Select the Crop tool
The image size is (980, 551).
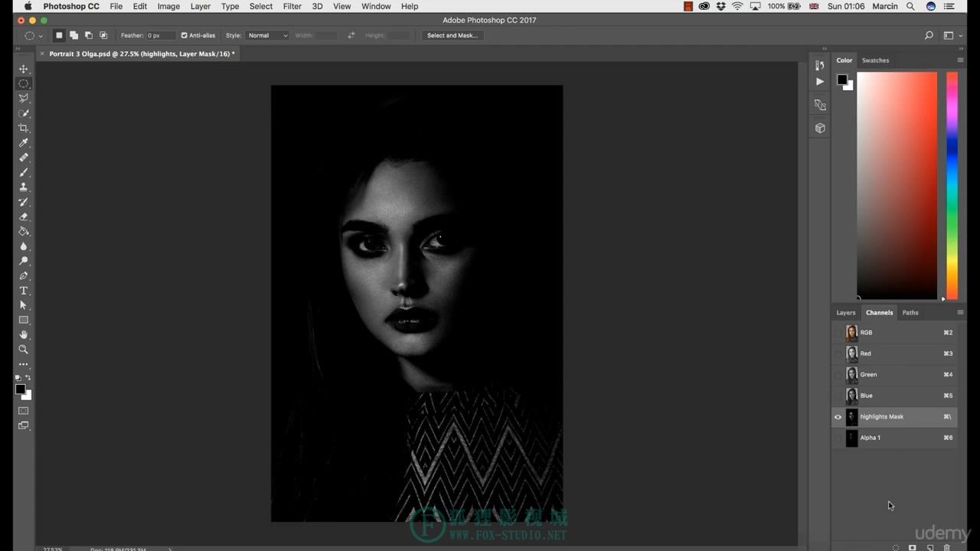(24, 128)
